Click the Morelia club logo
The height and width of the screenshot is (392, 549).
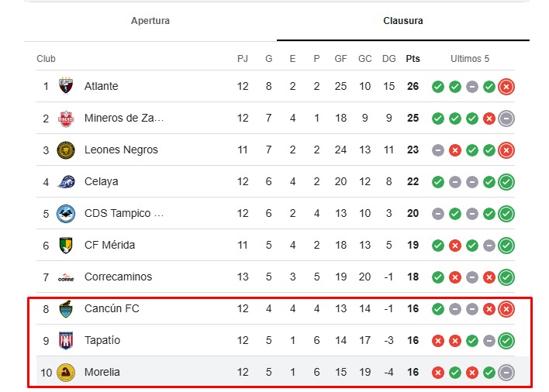pyautogui.click(x=66, y=372)
